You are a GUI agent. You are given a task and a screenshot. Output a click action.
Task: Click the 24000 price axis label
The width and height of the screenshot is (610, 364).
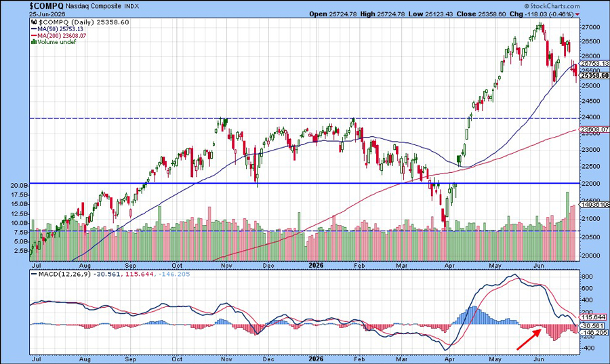590,117
